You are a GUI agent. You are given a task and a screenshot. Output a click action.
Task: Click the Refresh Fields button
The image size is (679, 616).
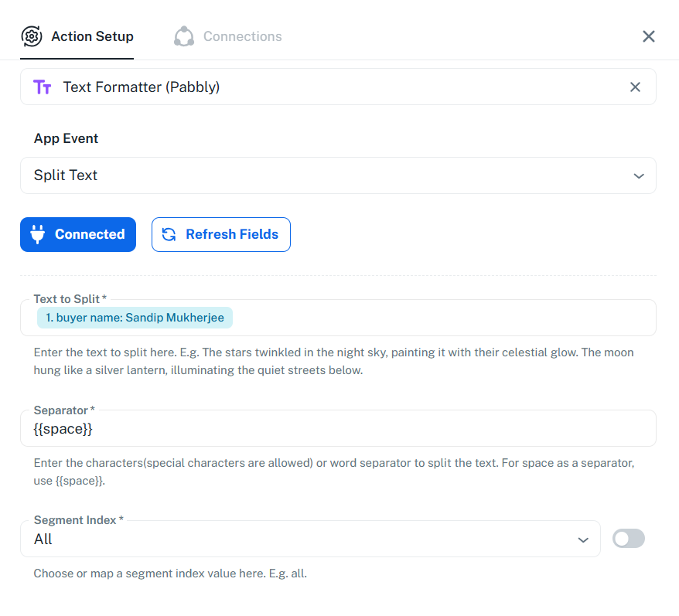(x=221, y=234)
